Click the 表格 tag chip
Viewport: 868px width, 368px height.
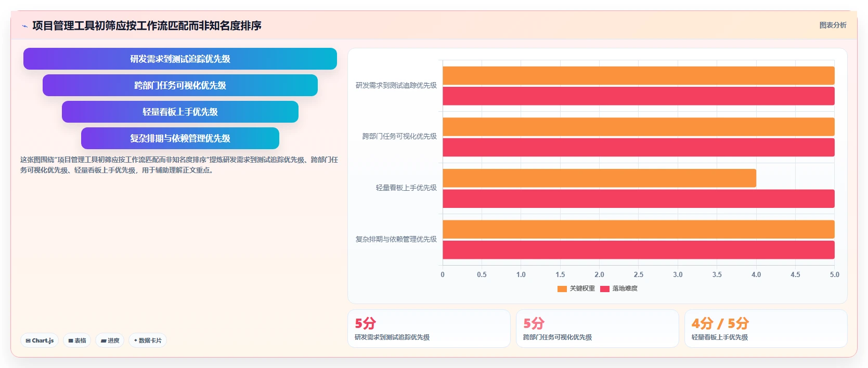(77, 340)
